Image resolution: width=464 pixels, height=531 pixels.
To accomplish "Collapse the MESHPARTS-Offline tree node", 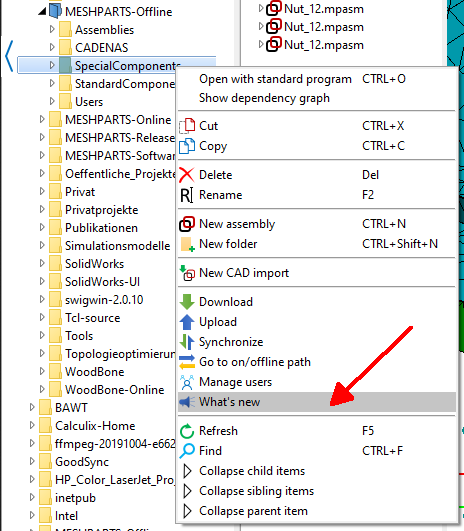I will point(42,12).
